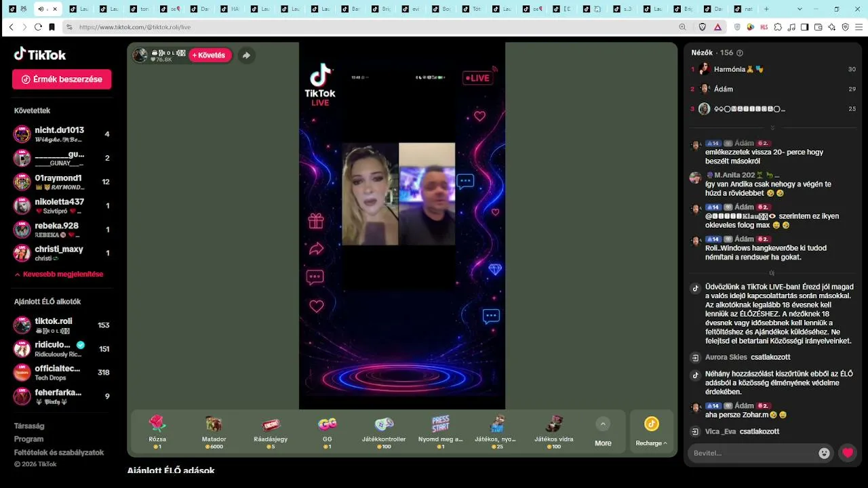Send the Játékos vidra gift
The image size is (868, 488).
pyautogui.click(x=554, y=432)
